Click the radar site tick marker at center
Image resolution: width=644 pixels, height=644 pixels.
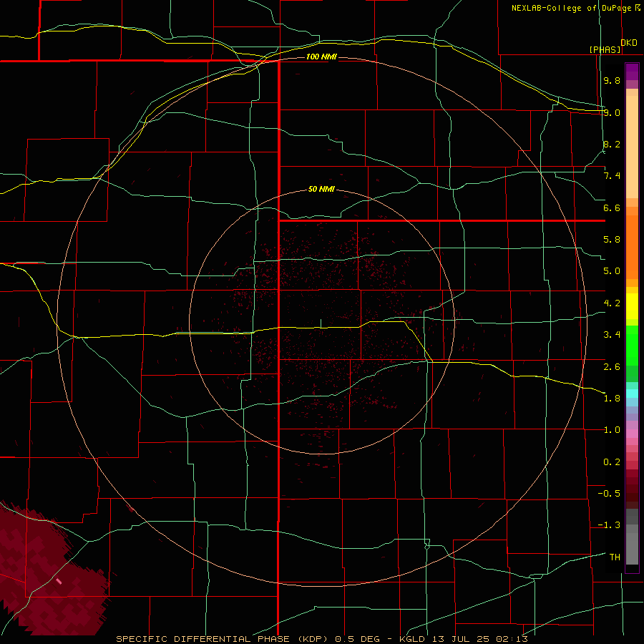click(x=321, y=323)
